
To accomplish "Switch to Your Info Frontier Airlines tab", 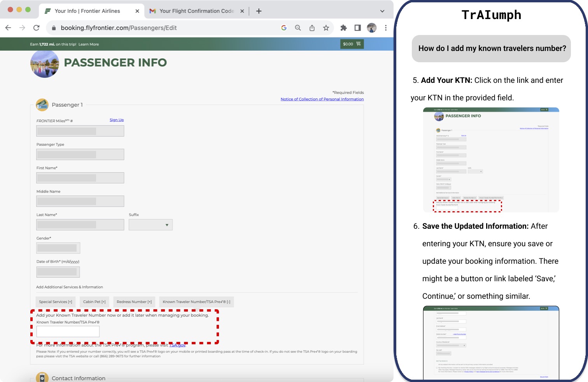I will coord(92,11).
